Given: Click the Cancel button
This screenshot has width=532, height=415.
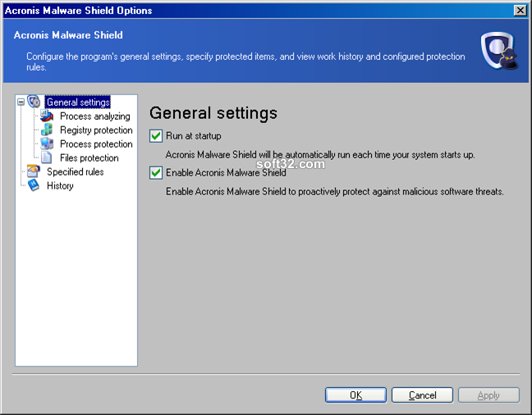Looking at the screenshot, I should pyautogui.click(x=423, y=395).
